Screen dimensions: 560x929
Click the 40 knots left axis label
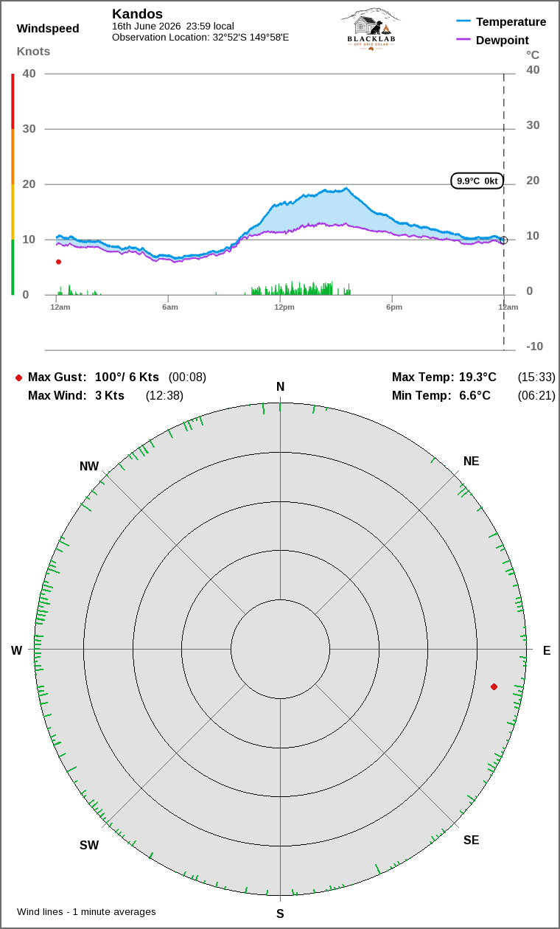point(29,73)
